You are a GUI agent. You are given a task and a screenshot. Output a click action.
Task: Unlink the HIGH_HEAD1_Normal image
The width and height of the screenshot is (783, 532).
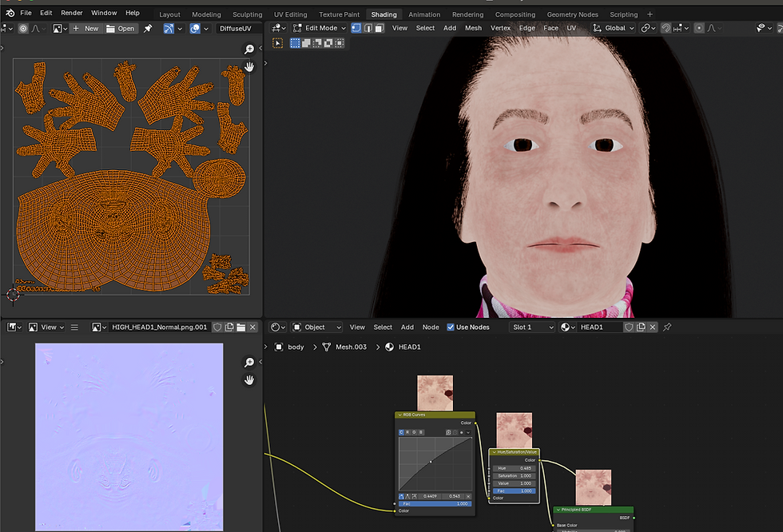pyautogui.click(x=252, y=327)
